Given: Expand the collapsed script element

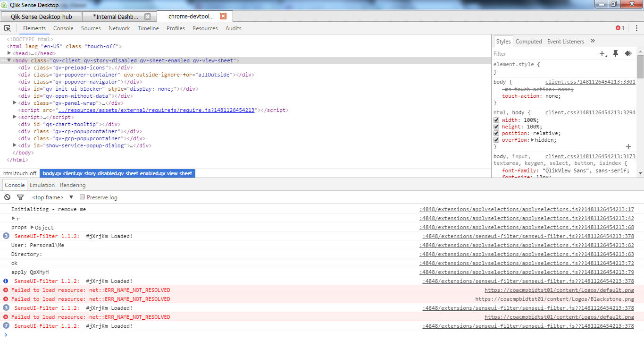Looking at the screenshot, I should 15,117.
